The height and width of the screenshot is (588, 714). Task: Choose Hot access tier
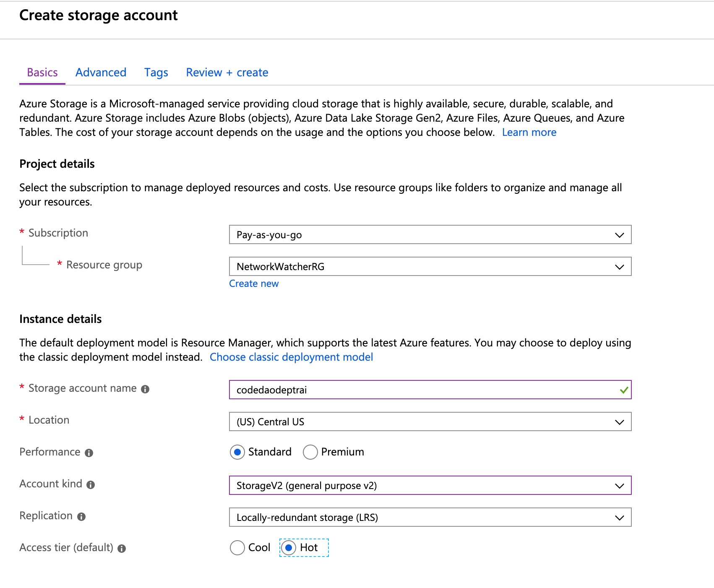pos(289,548)
